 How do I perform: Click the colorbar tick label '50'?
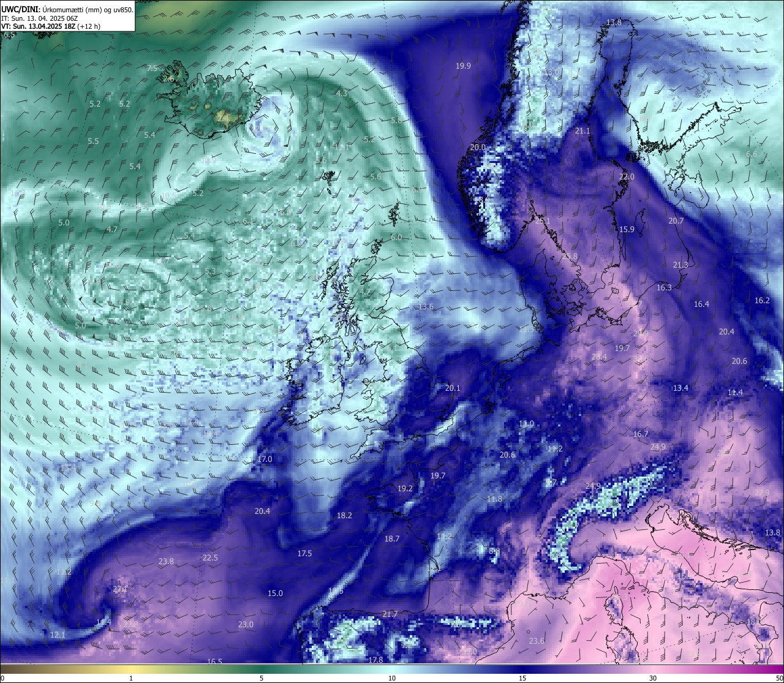pyautogui.click(x=779, y=678)
